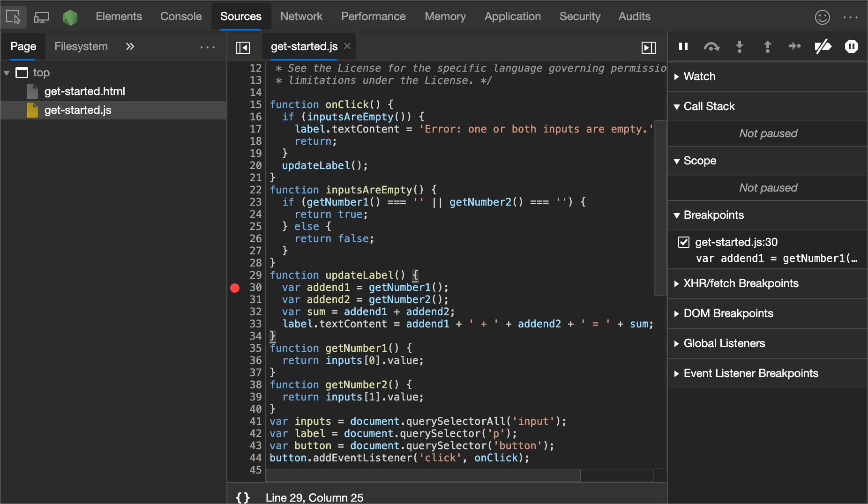Click the horizontal scrollbar under the code
Viewport: 868px width, 504px height.
click(x=423, y=475)
